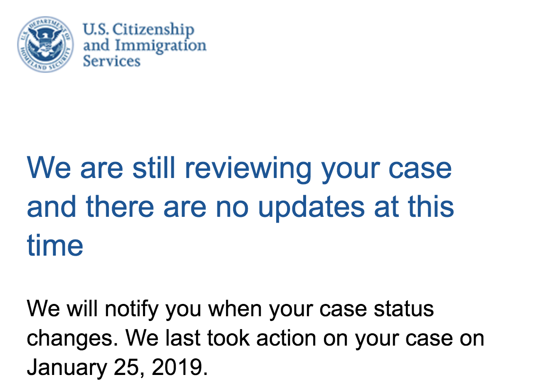Viewport: 541px width, 392px height.
Task: Click the word "time" in the heading
Action: [x=55, y=245]
